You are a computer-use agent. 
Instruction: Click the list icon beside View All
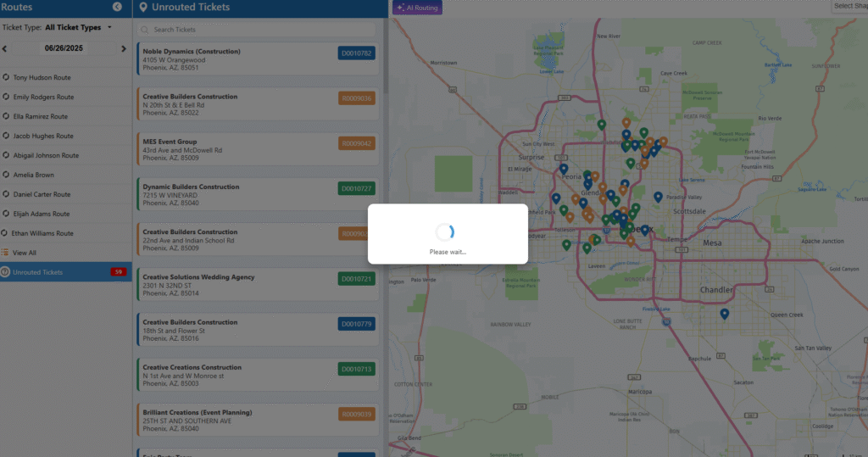(x=5, y=252)
